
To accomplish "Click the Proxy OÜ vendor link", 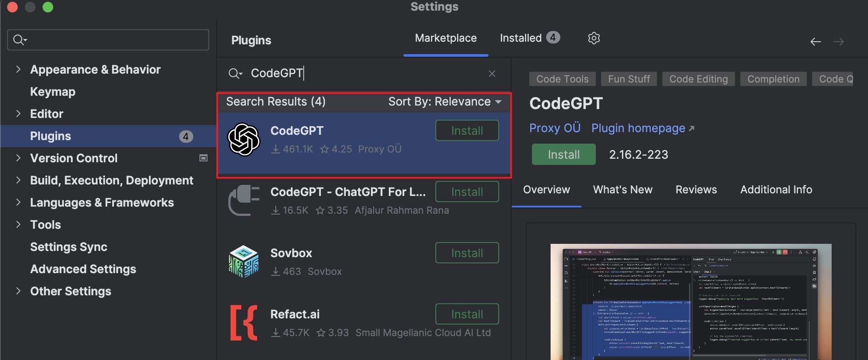I will pyautogui.click(x=555, y=128).
